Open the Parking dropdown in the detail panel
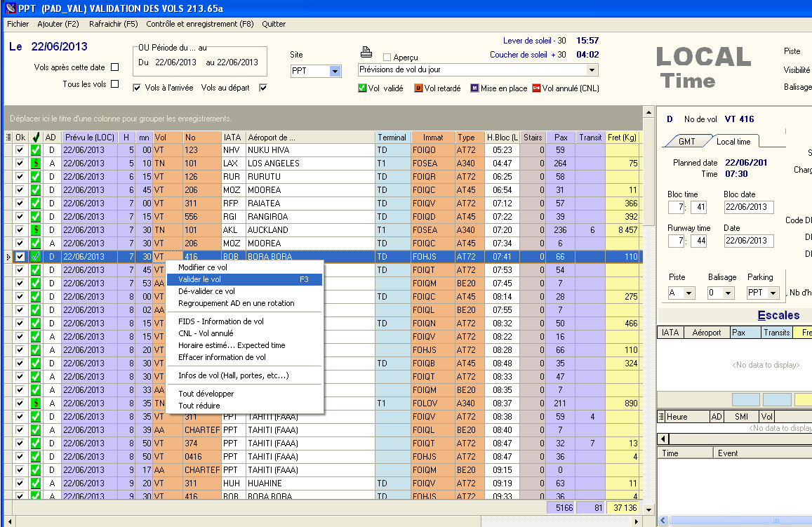Viewport: 812px width, 527px height. [773, 293]
